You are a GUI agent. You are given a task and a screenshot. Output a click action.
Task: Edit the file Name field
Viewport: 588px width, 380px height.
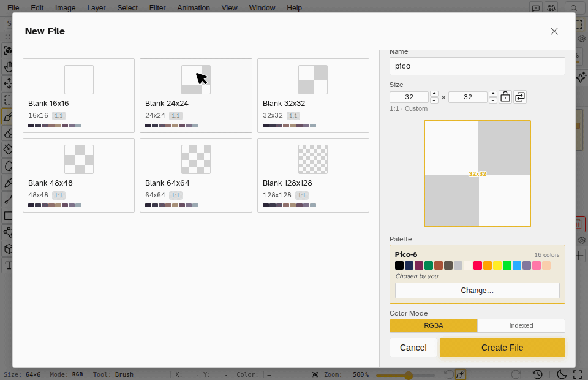(x=477, y=66)
